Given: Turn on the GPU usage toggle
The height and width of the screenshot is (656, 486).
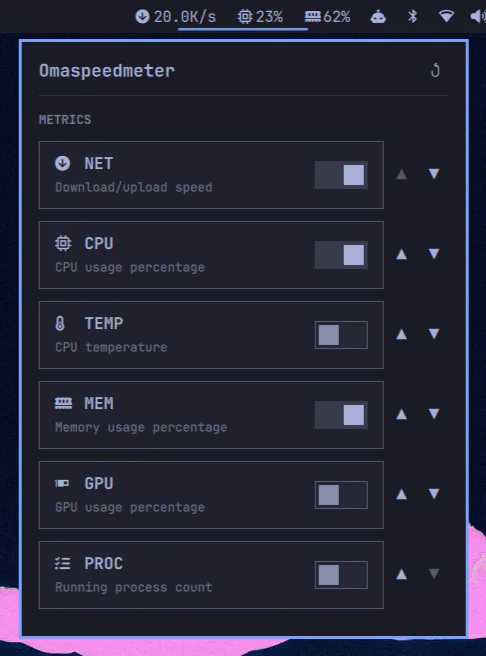Looking at the screenshot, I should [341, 495].
